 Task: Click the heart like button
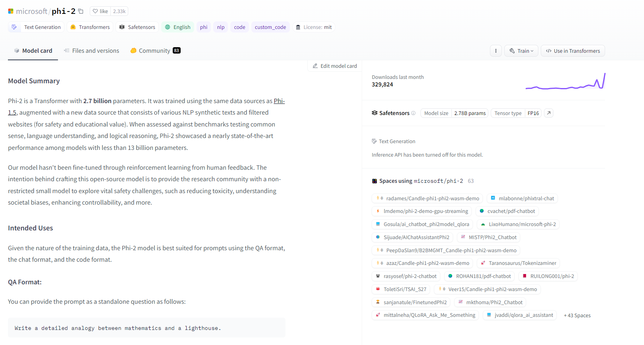100,11
